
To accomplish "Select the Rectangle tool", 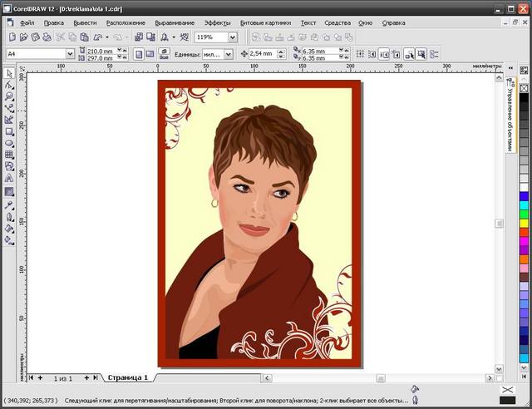I will [9, 131].
